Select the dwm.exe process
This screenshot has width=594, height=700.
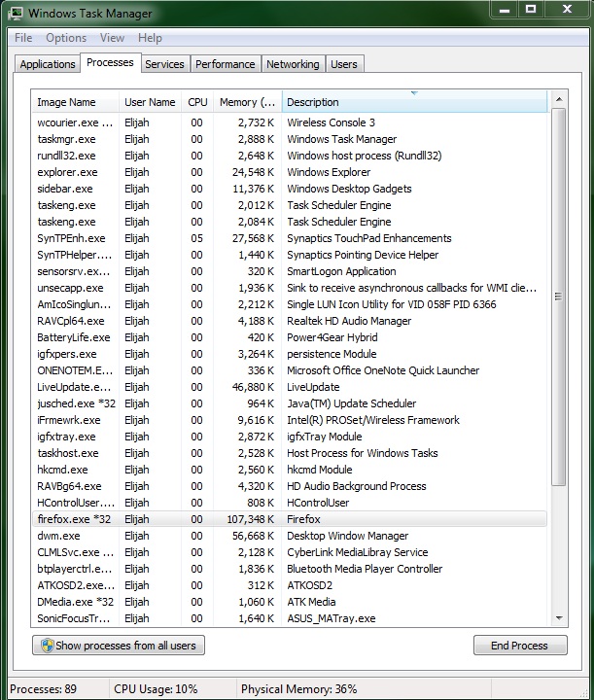[289, 536]
